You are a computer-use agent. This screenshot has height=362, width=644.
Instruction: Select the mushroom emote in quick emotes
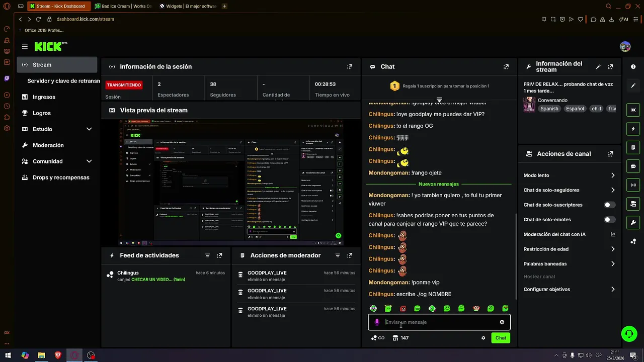pos(476,308)
